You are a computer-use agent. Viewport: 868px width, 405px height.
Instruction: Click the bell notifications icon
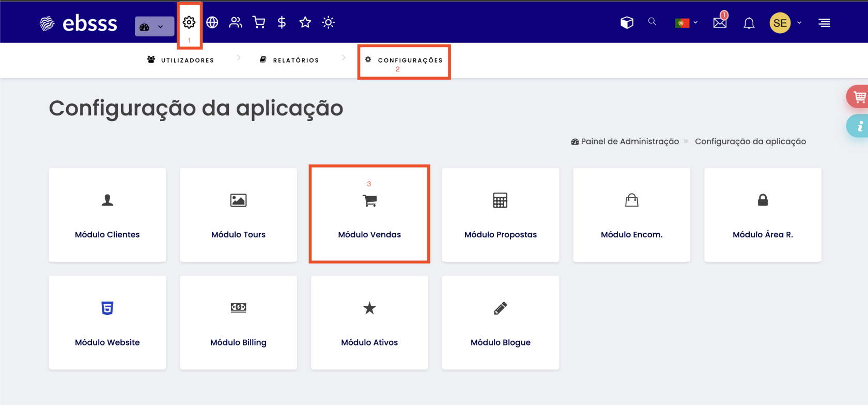point(749,23)
